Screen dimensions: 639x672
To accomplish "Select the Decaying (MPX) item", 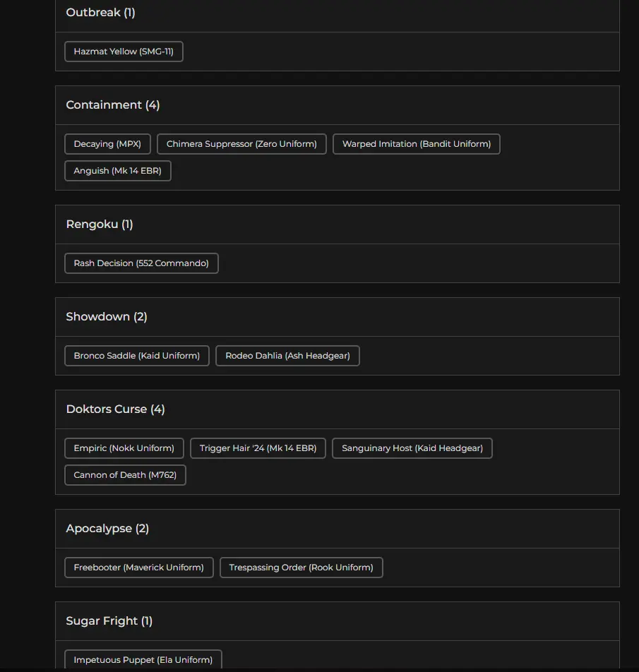I will (107, 144).
